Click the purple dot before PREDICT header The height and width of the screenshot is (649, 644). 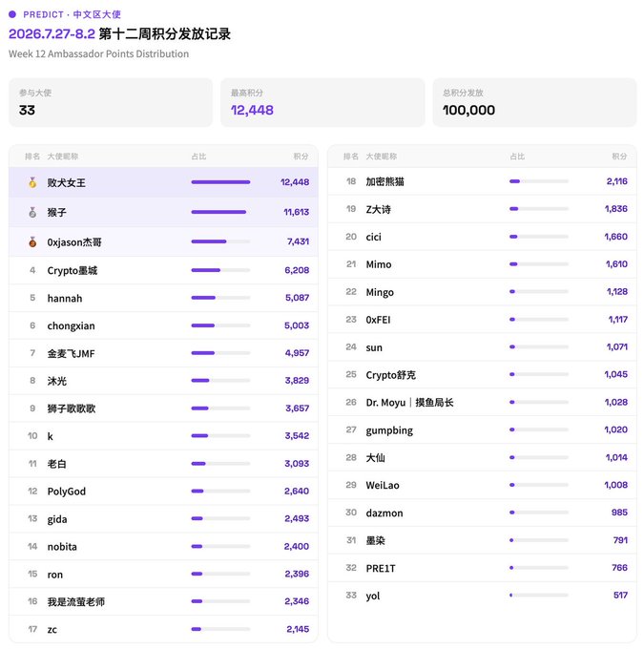[x=12, y=14]
